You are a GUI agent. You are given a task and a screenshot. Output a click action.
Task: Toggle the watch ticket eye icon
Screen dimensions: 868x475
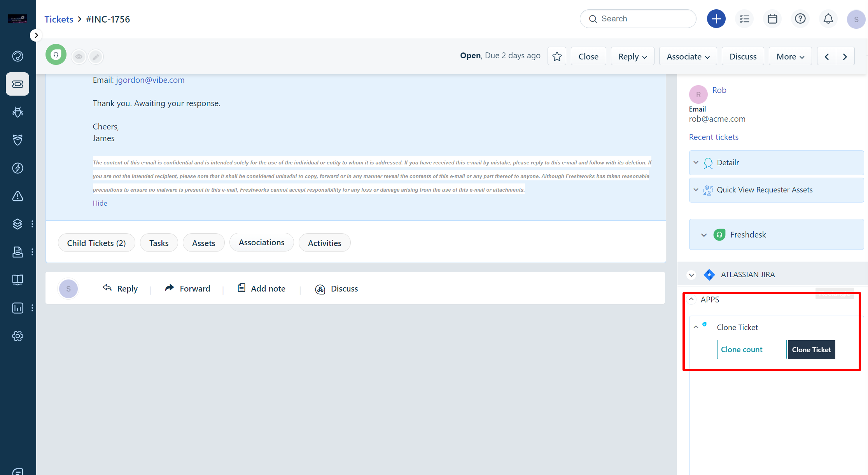click(x=79, y=57)
